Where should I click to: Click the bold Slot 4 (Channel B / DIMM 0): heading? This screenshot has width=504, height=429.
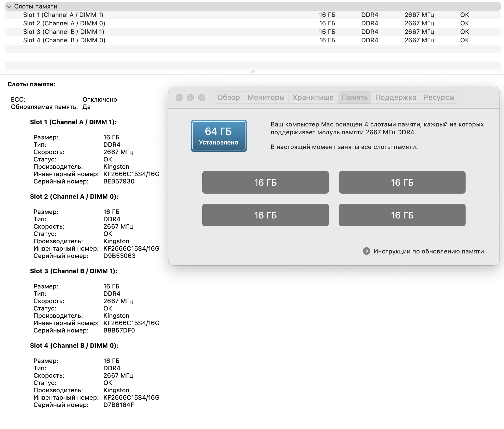click(x=74, y=346)
